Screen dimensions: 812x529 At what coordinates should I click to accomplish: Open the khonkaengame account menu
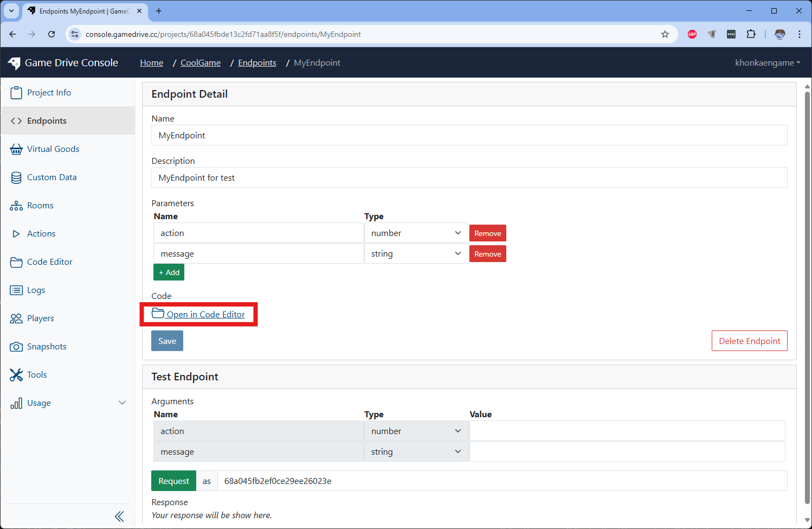click(x=767, y=62)
